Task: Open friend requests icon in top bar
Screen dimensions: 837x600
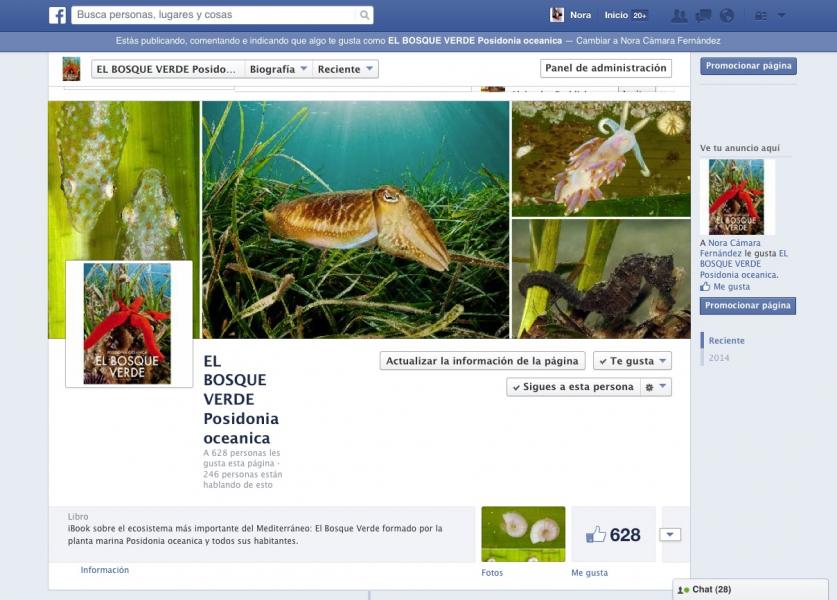Action: tap(680, 15)
